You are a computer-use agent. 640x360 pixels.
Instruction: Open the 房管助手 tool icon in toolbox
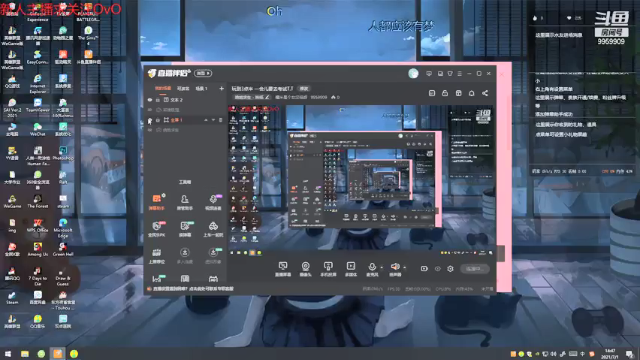184,202
